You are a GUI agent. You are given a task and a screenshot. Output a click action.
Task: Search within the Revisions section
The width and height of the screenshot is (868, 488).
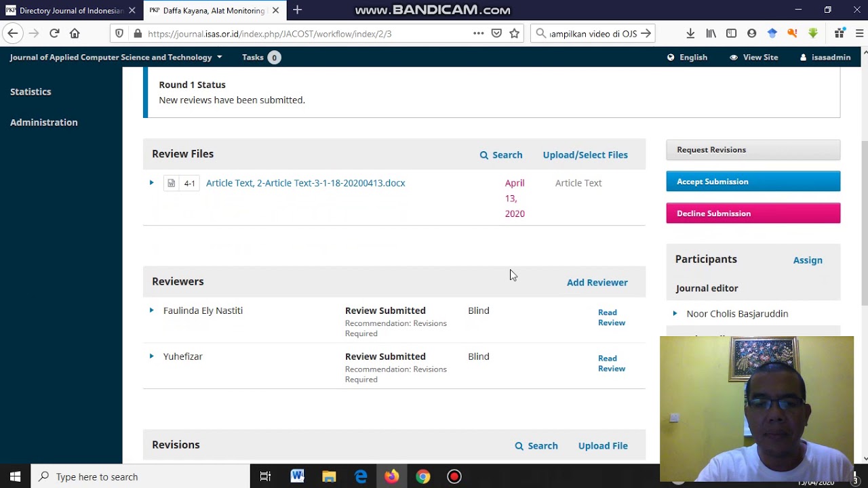(536, 446)
